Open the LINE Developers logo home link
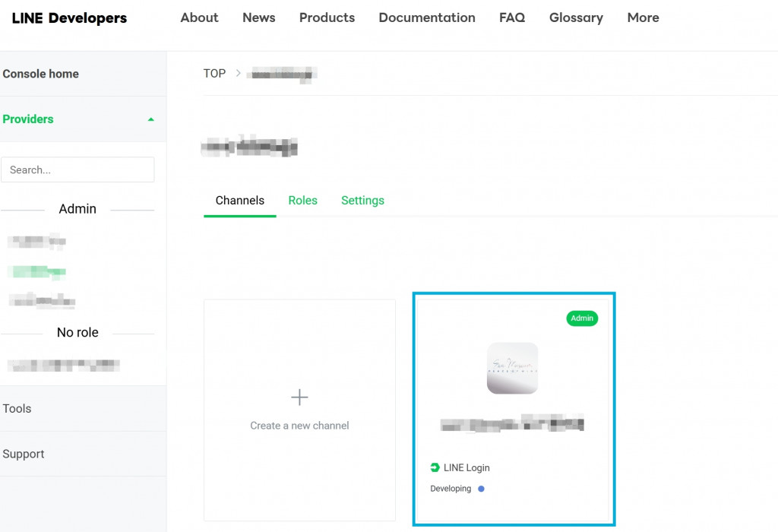Viewport: 778px width, 532px height. (69, 18)
